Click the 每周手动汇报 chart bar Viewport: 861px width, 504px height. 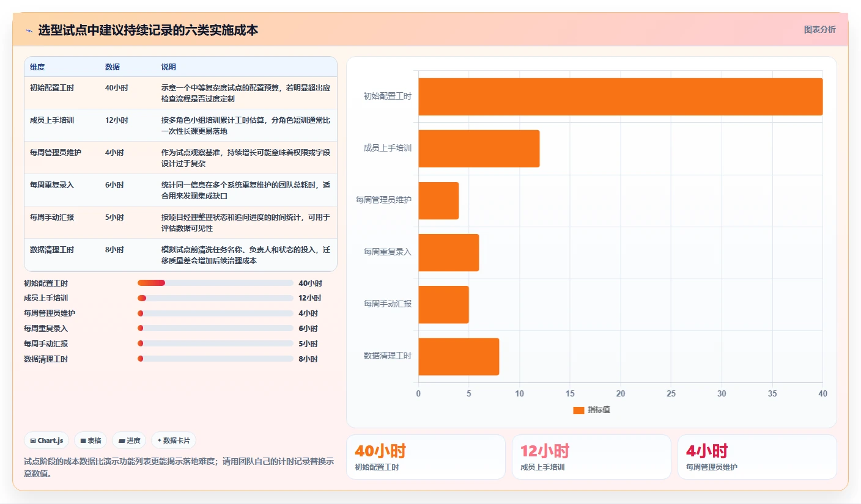point(443,305)
